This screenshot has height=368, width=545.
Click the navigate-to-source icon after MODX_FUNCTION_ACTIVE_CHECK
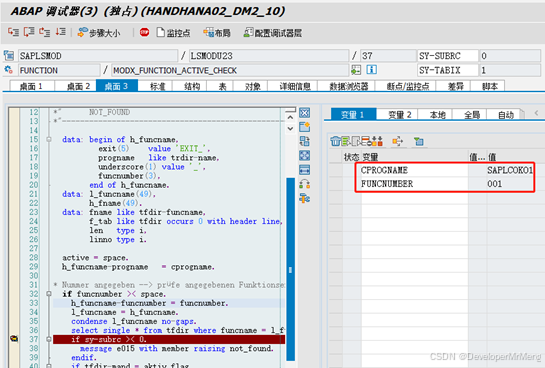[x=356, y=70]
